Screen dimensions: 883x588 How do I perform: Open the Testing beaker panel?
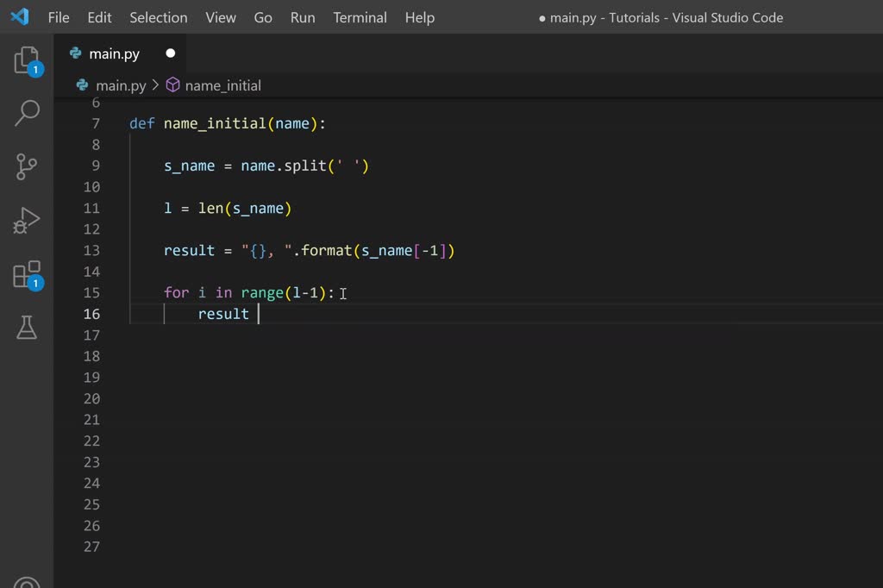pos(26,328)
